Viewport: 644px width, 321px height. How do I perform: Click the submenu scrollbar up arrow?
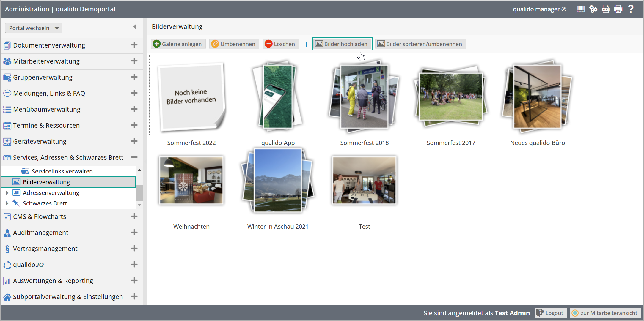point(139,170)
